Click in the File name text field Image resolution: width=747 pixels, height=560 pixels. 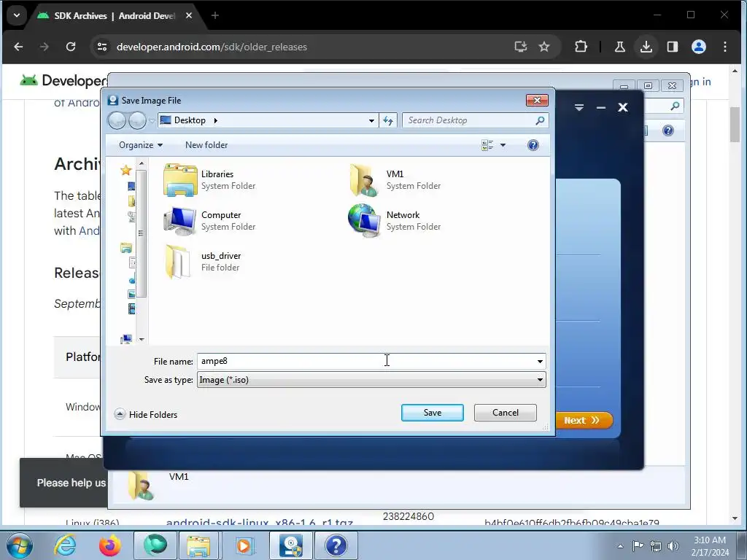[x=365, y=362]
